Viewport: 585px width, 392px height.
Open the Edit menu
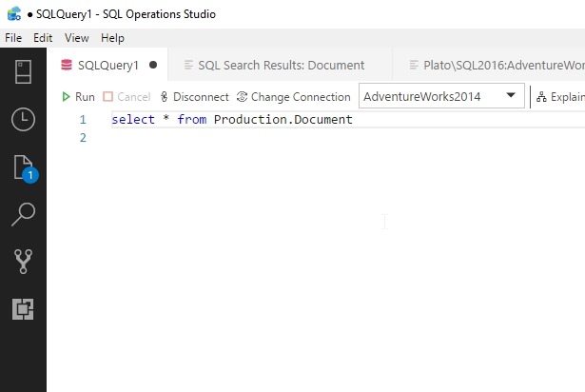pyautogui.click(x=43, y=38)
